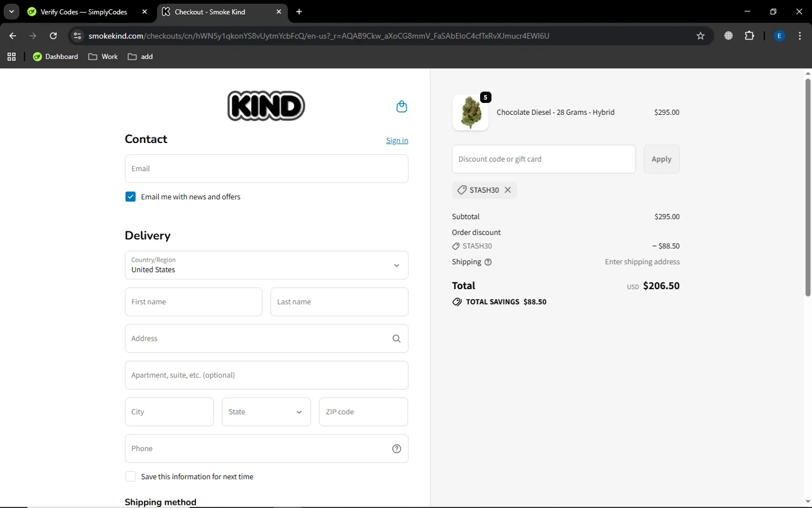Remove the STASH30 discount code
812x508 pixels.
click(508, 190)
